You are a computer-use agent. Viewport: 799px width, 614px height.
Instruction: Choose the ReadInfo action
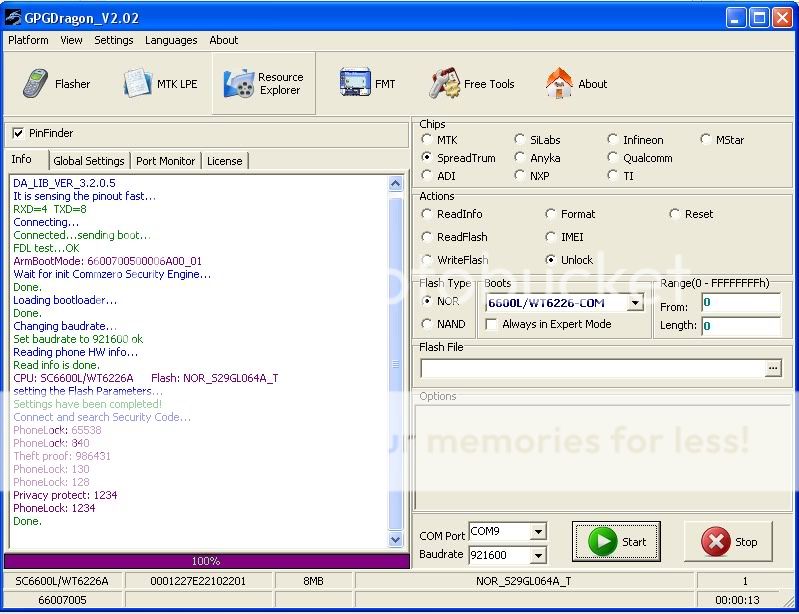427,214
